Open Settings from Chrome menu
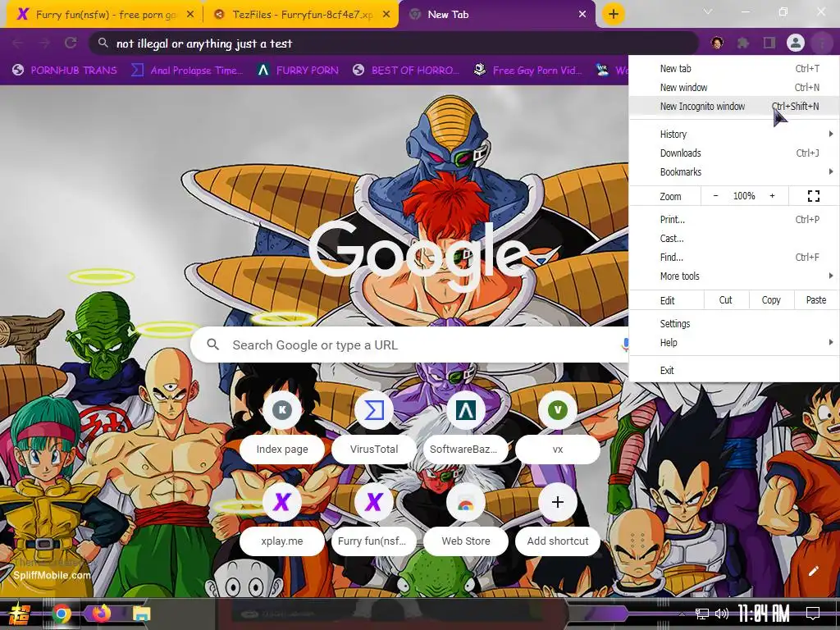The image size is (840, 630). click(734, 323)
